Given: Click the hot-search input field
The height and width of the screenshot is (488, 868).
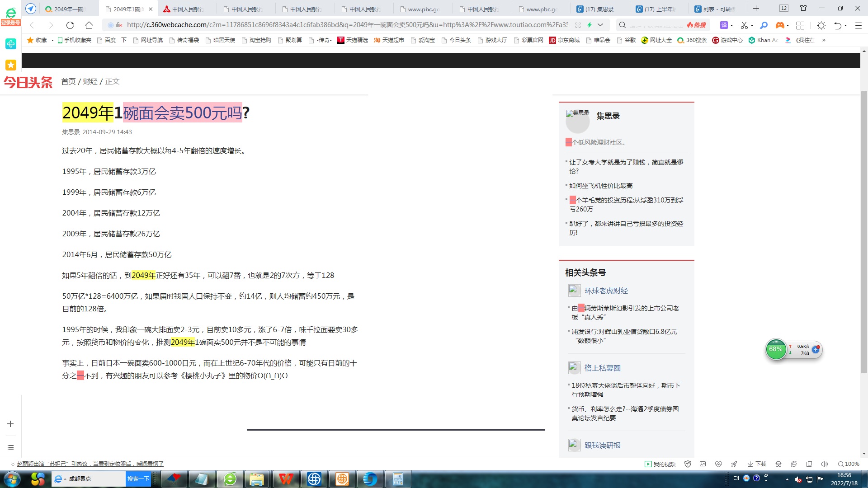Looking at the screenshot, I should [656, 25].
